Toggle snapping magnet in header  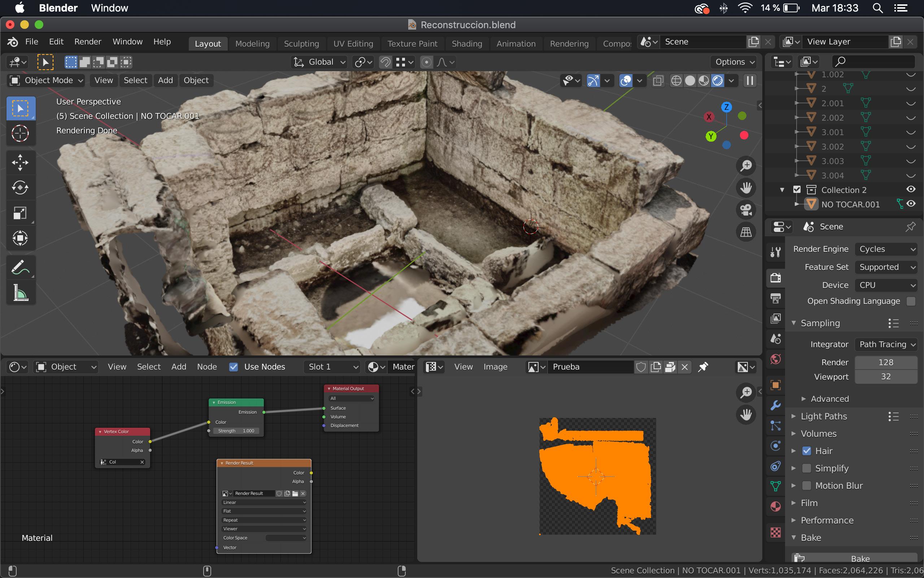coord(385,62)
